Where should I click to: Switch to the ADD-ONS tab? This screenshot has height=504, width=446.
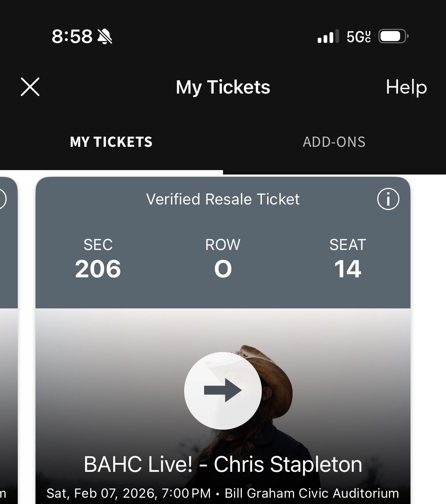point(334,142)
